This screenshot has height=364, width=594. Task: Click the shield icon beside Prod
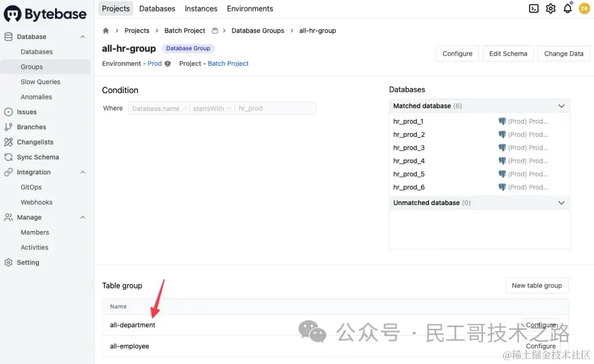point(167,64)
